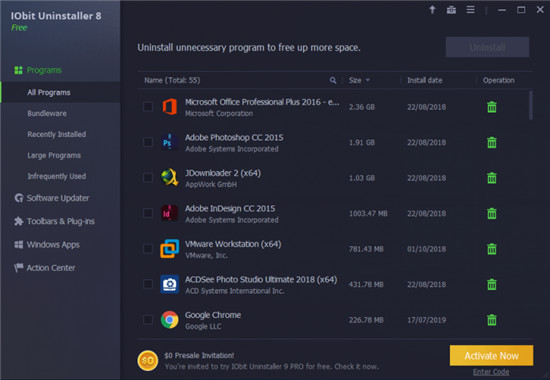Click the program list vertical scrollbar
This screenshot has width=550, height=380.
click(531, 105)
